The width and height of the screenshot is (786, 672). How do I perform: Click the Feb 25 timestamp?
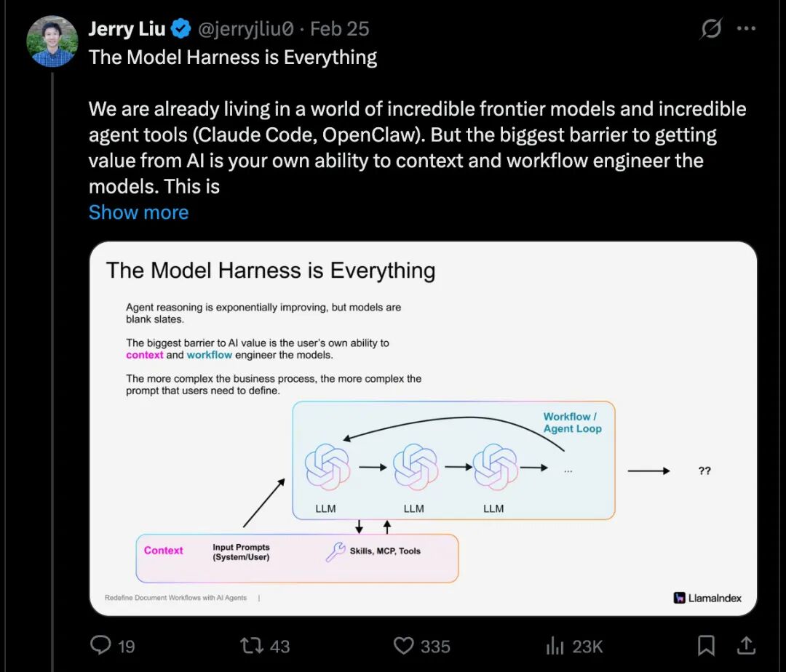(340, 28)
